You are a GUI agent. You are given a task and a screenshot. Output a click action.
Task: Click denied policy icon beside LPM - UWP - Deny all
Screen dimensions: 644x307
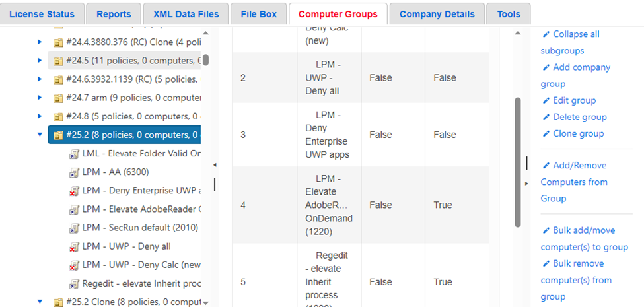74,247
